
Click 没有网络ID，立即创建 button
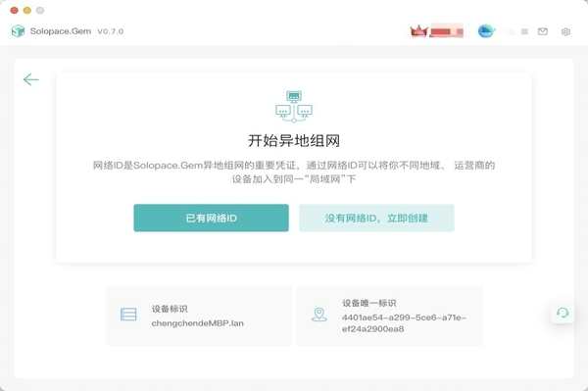click(376, 218)
